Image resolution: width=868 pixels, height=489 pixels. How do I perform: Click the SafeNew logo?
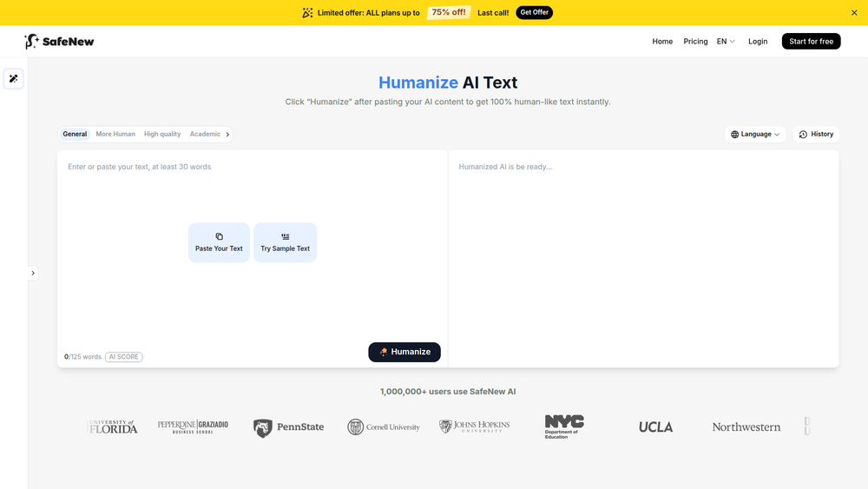59,42
